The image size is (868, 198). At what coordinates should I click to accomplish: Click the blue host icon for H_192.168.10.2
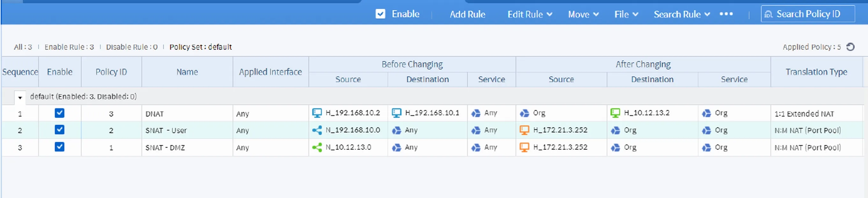(317, 113)
